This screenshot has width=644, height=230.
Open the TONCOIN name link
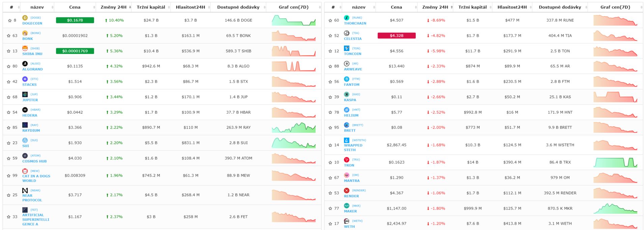click(353, 54)
